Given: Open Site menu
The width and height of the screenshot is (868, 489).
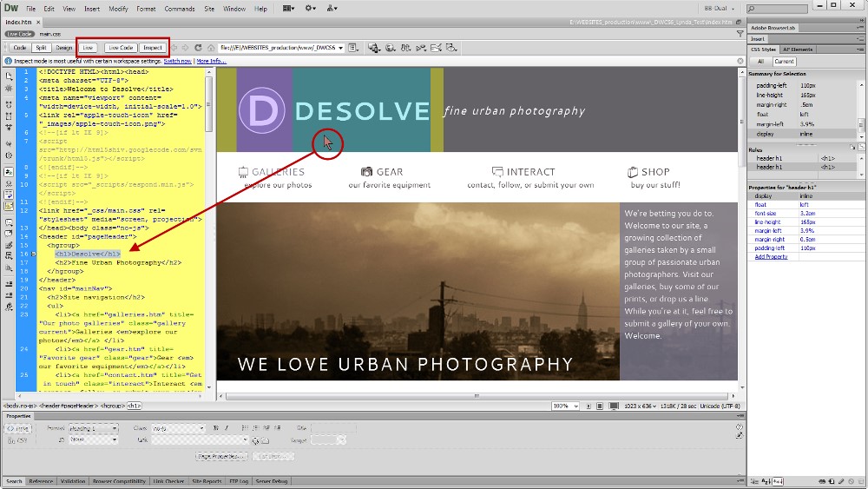Looking at the screenshot, I should 209,9.
